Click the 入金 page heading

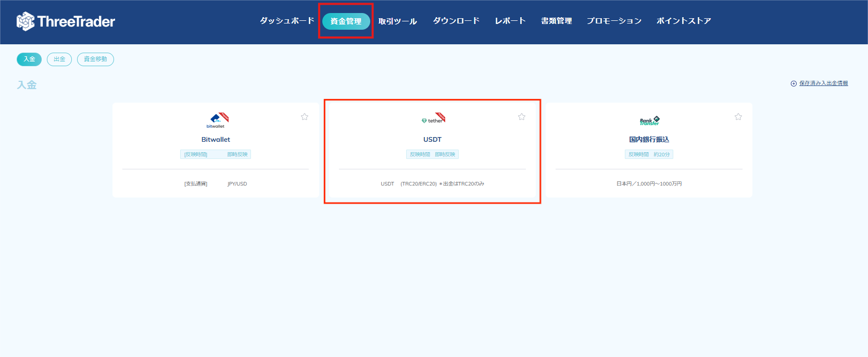(27, 85)
